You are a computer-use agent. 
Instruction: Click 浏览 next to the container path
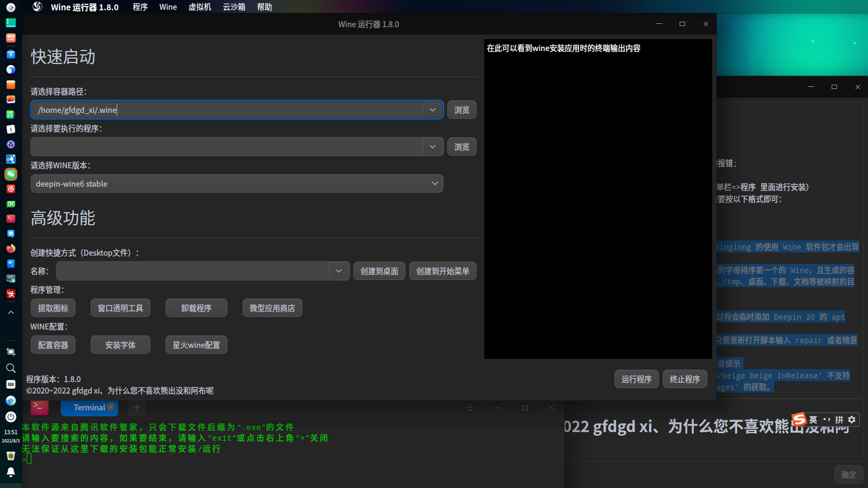[462, 110]
